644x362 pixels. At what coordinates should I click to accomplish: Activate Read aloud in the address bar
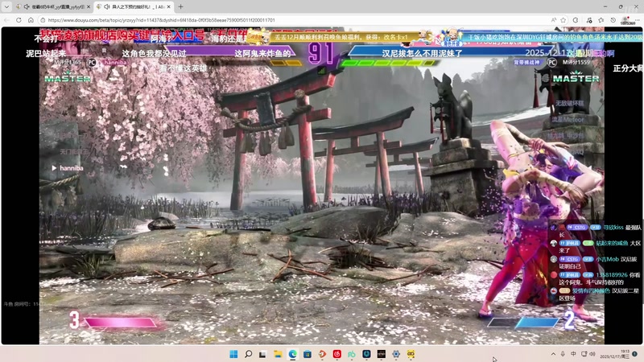coord(553,19)
